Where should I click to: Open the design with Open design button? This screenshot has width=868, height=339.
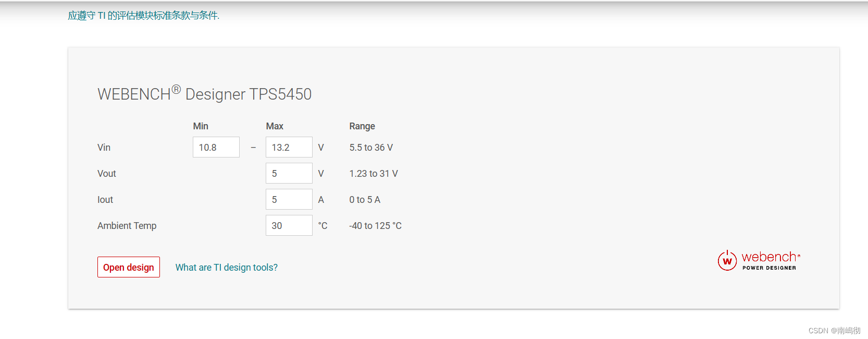coord(129,267)
